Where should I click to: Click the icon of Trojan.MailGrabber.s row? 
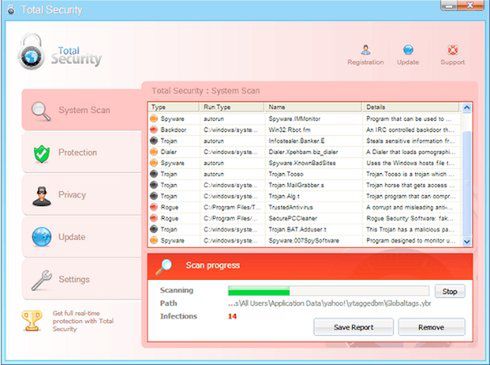click(154, 185)
